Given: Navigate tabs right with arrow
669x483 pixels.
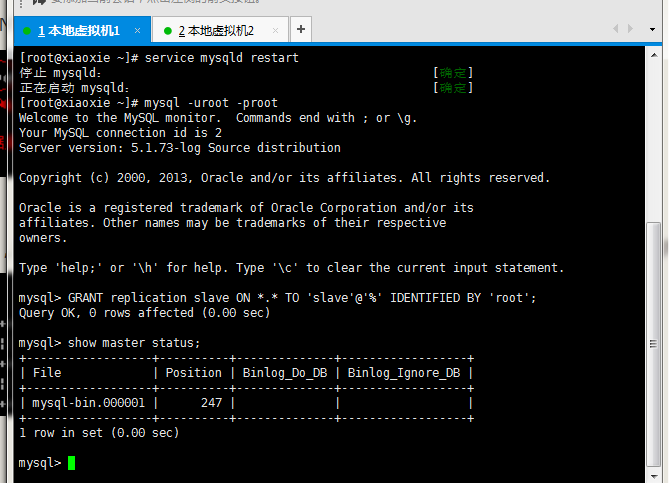Looking at the screenshot, I should point(630,29).
